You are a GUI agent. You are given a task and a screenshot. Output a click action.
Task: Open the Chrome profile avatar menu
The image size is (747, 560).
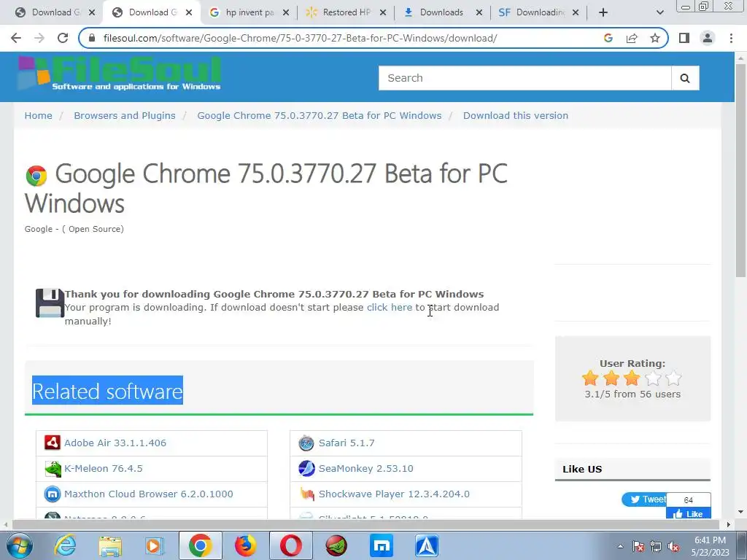[708, 38]
